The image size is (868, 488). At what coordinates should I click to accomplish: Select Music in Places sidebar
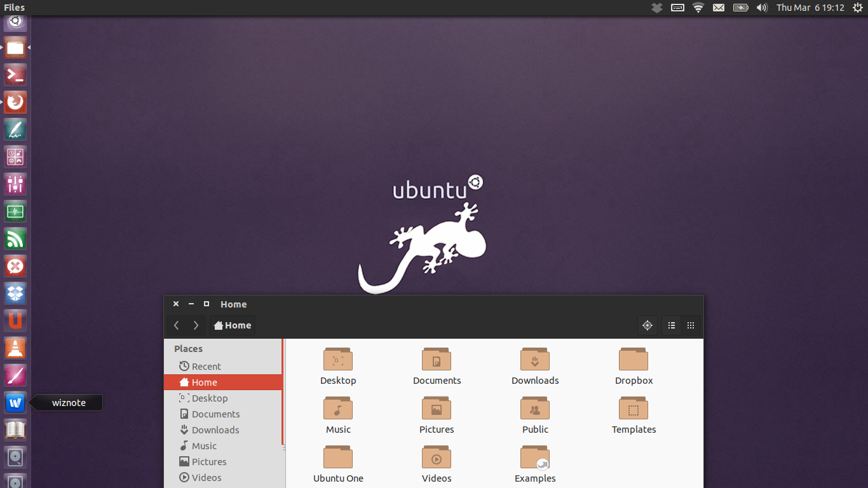tap(223, 445)
